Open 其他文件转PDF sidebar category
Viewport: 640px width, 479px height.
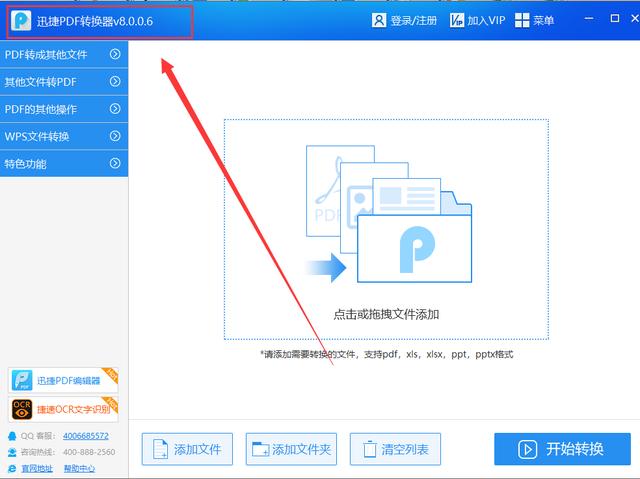(x=64, y=82)
